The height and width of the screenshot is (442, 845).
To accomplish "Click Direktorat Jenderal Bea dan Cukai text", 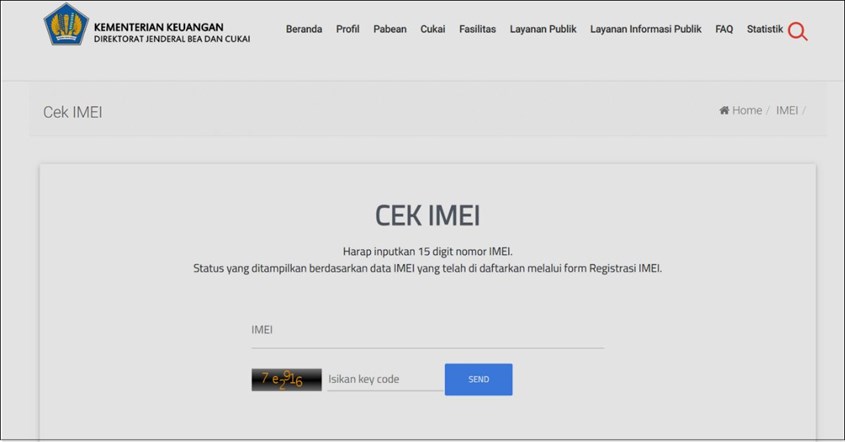I will click(x=172, y=39).
